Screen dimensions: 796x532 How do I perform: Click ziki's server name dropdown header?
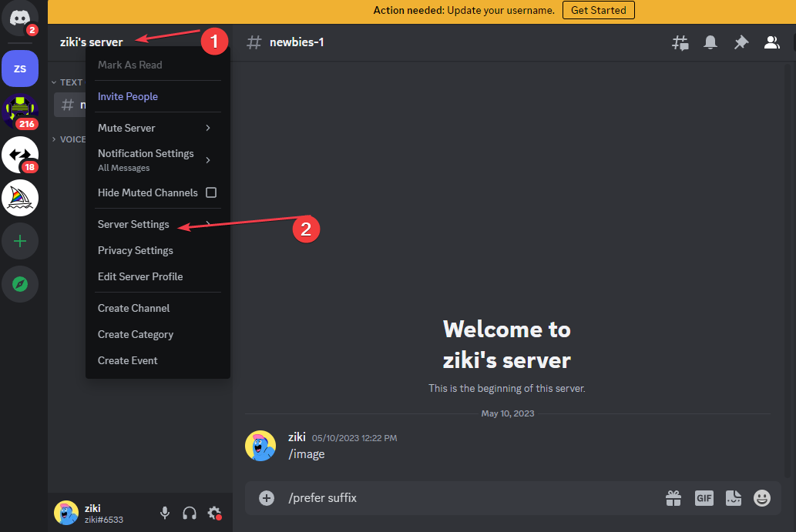pos(92,42)
